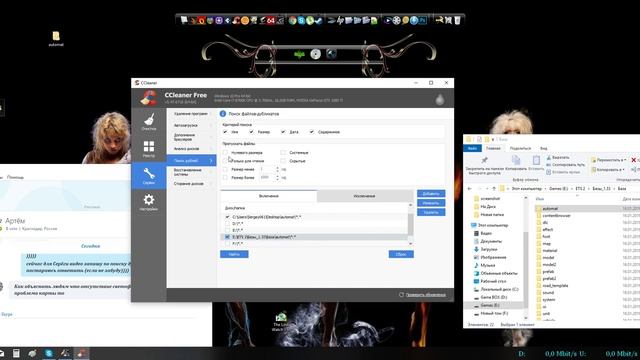The height and width of the screenshot is (360, 640).
Task: Go back using Explorer back arrow
Action: (x=469, y=189)
